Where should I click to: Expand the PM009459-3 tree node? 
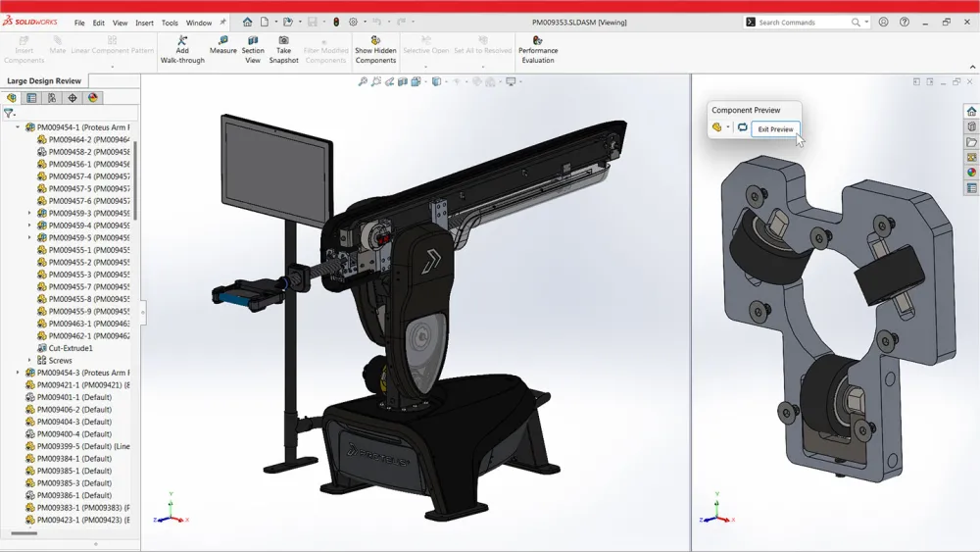point(29,213)
